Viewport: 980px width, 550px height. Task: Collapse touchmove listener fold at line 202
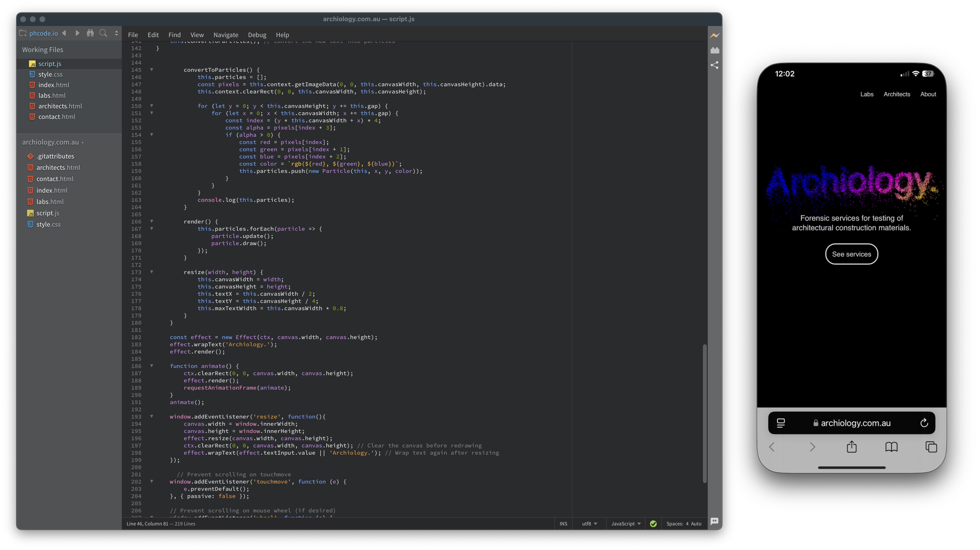coord(151,481)
